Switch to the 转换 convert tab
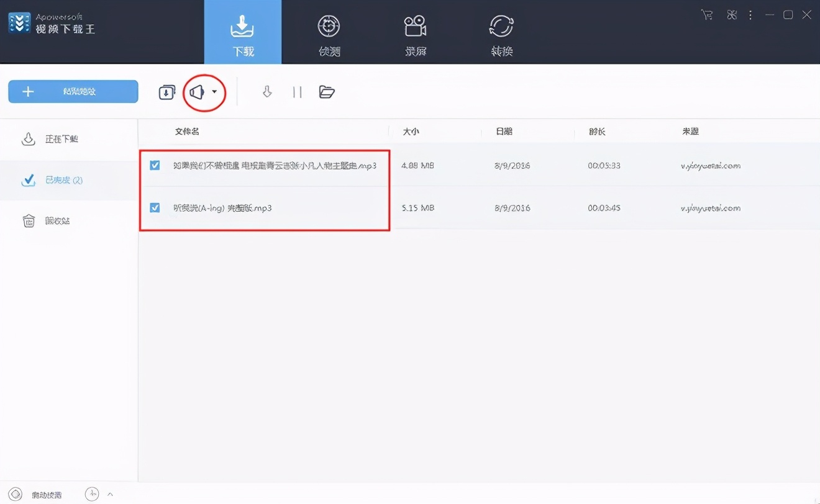This screenshot has height=504, width=820. [500, 32]
